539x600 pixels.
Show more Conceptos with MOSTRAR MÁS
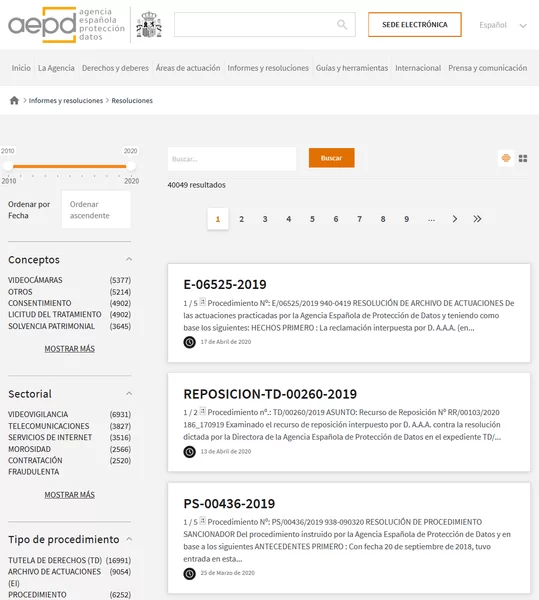[x=70, y=349]
